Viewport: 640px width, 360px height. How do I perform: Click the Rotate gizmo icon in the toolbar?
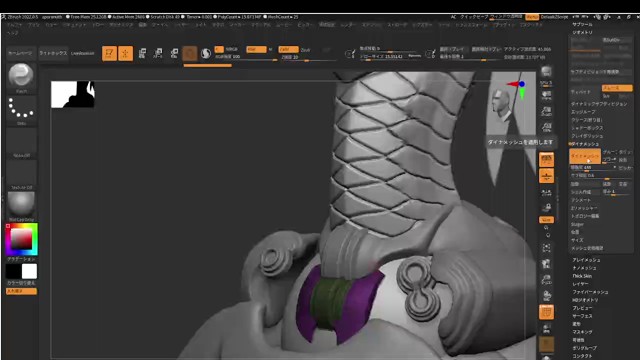(x=174, y=53)
